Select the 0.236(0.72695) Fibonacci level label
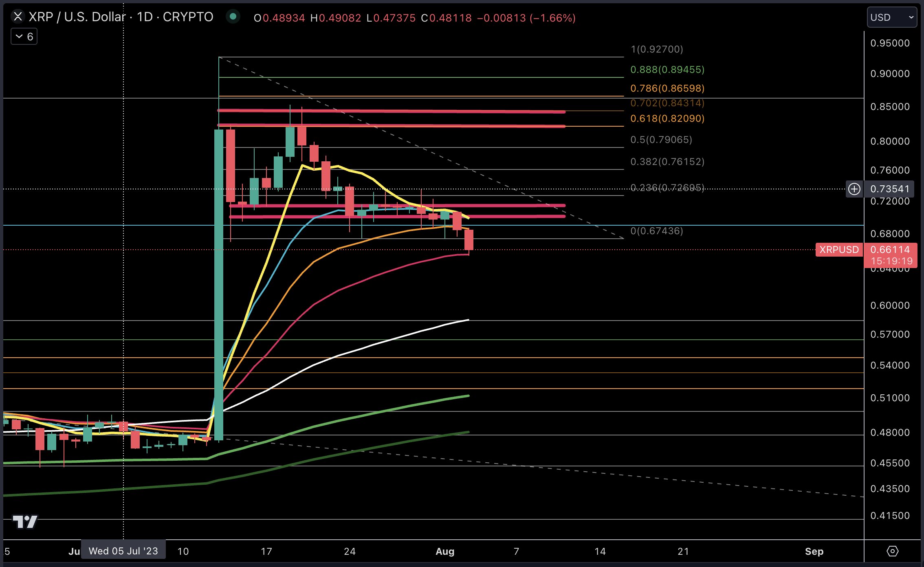Image resolution: width=924 pixels, height=567 pixels. point(667,188)
